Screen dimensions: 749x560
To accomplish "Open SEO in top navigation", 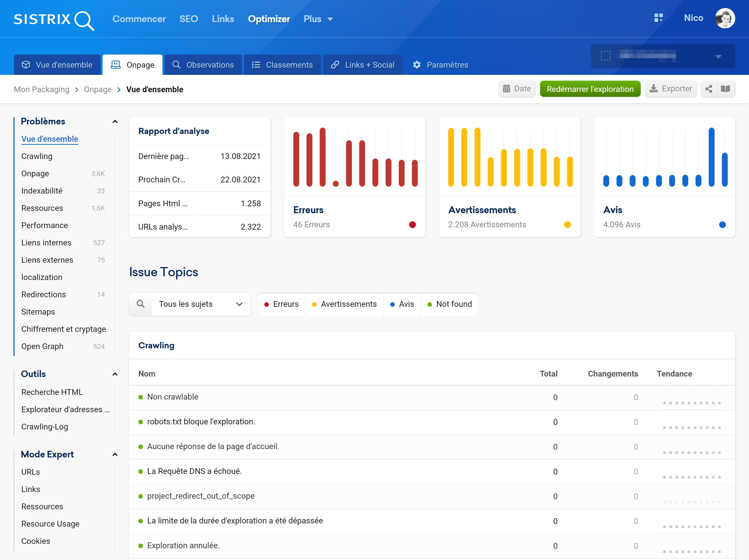I will click(189, 19).
